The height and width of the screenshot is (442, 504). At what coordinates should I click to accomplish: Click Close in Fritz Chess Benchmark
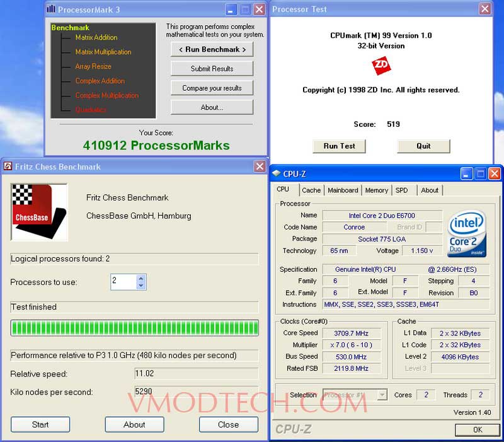click(x=229, y=424)
